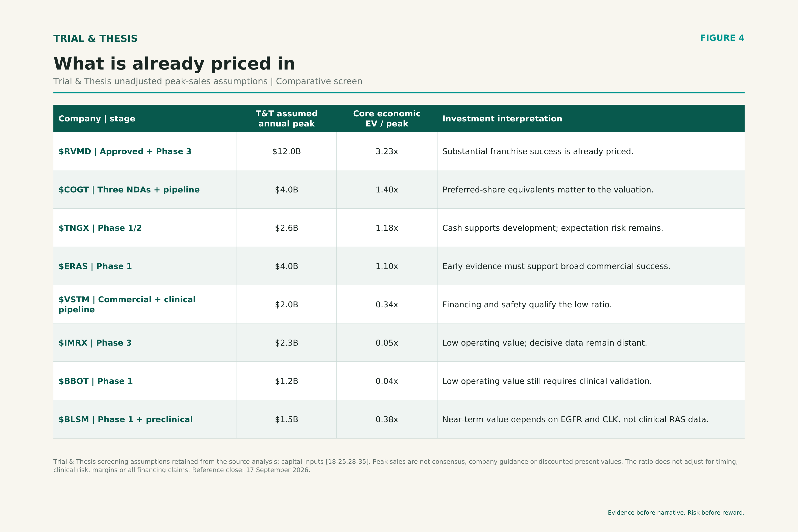This screenshot has width=798, height=532.
Task: Select the $BLSM Phase 1 + preclinical entry
Action: (125, 420)
